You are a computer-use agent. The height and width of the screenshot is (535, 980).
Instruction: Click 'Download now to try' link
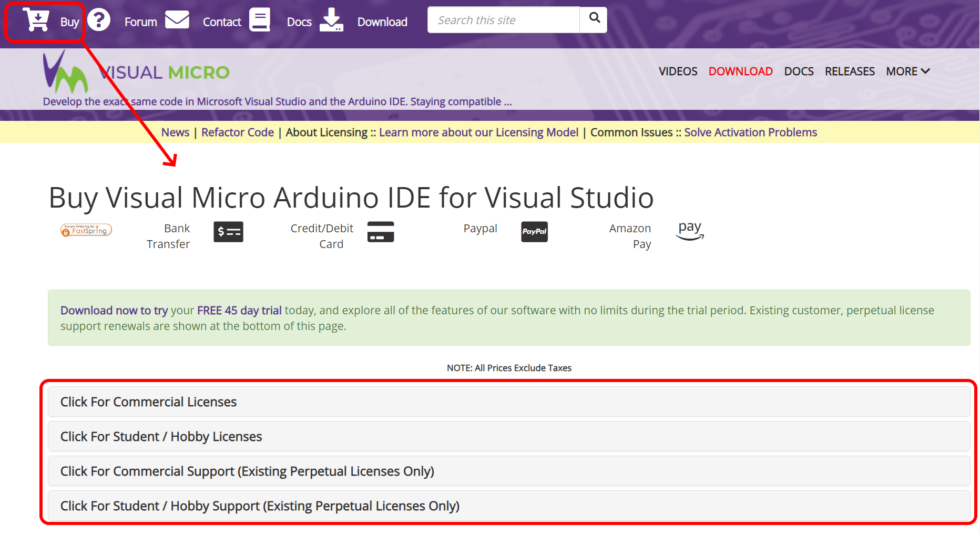pyautogui.click(x=114, y=311)
